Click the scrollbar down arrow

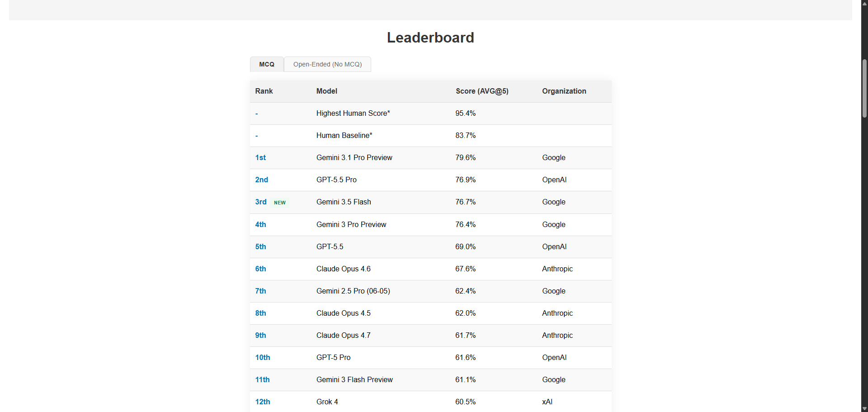864,408
